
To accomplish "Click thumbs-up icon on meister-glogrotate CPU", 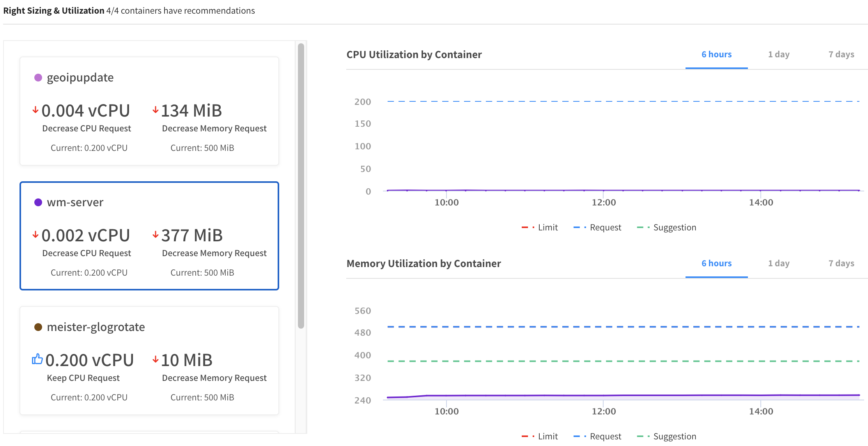I will [x=37, y=359].
